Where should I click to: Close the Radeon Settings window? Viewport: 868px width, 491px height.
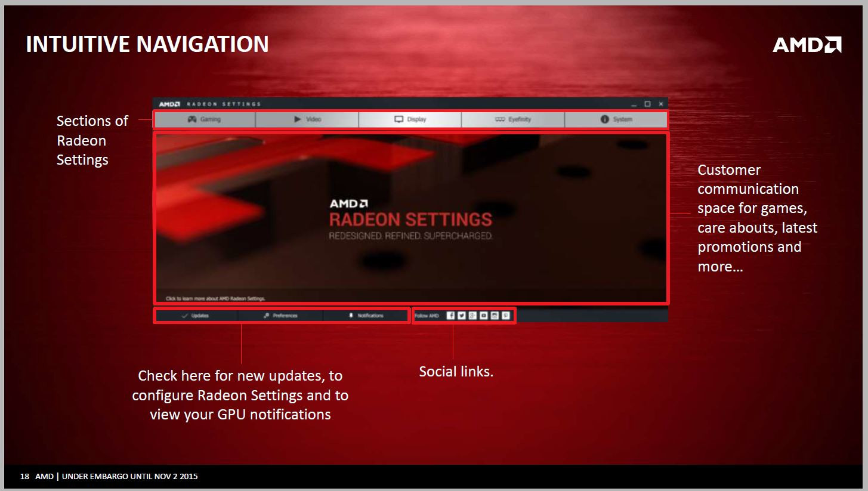click(x=660, y=104)
